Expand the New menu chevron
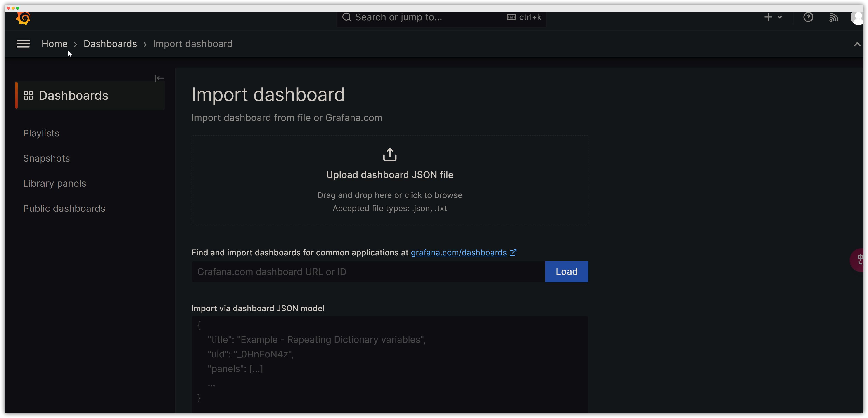This screenshot has width=868, height=418. (779, 17)
